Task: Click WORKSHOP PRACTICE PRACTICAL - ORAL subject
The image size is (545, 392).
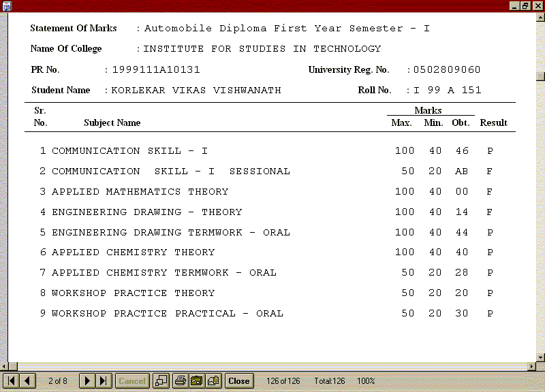Action: coord(167,314)
